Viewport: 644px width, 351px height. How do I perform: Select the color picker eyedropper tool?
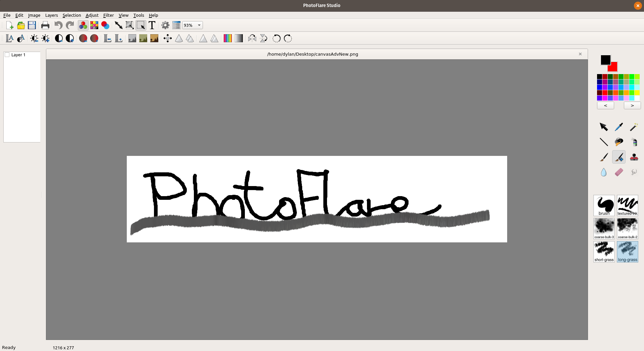click(x=619, y=127)
